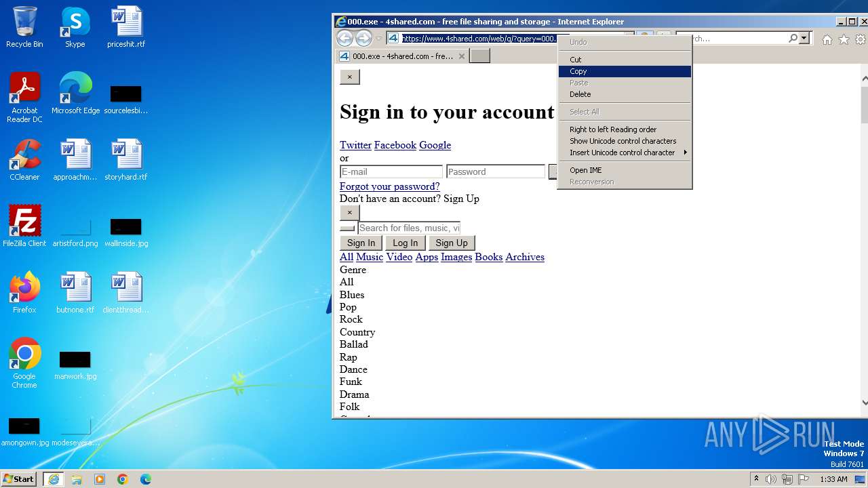Image resolution: width=868 pixels, height=488 pixels.
Task: Select Google Chrome desktop shortcut
Action: click(24, 364)
